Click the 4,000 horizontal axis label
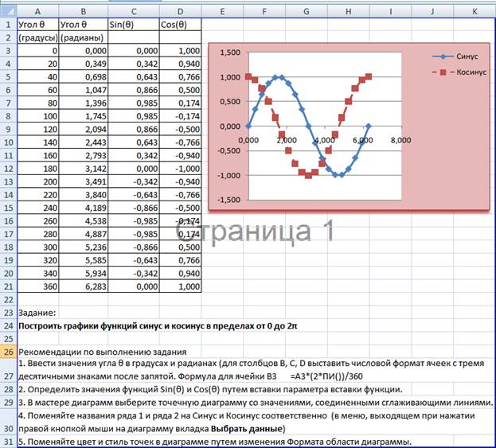 pos(325,140)
